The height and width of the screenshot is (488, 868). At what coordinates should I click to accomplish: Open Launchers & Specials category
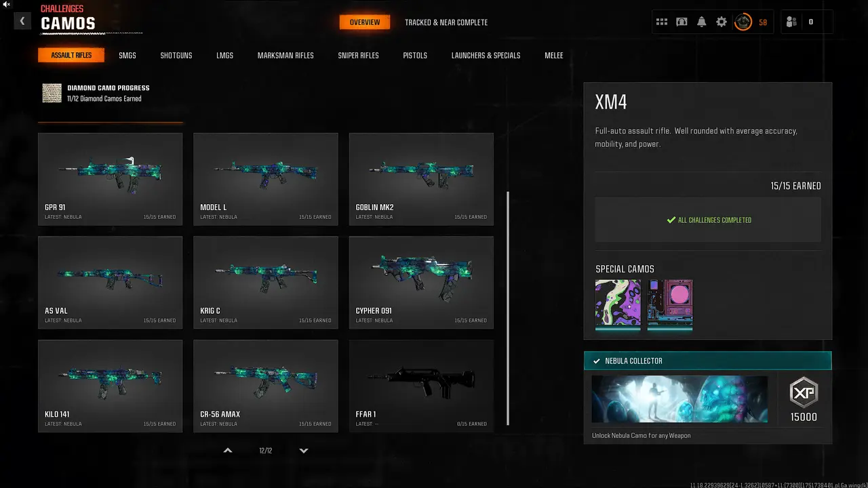point(486,56)
